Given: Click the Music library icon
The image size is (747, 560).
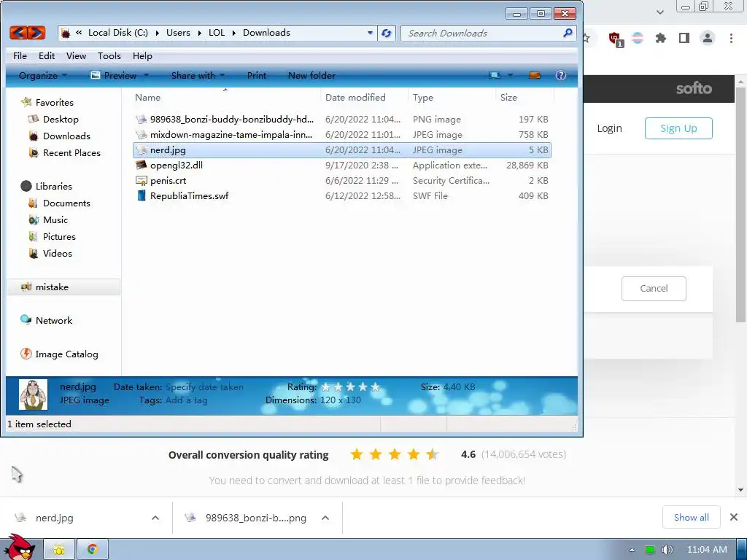Looking at the screenshot, I should click(x=33, y=219).
